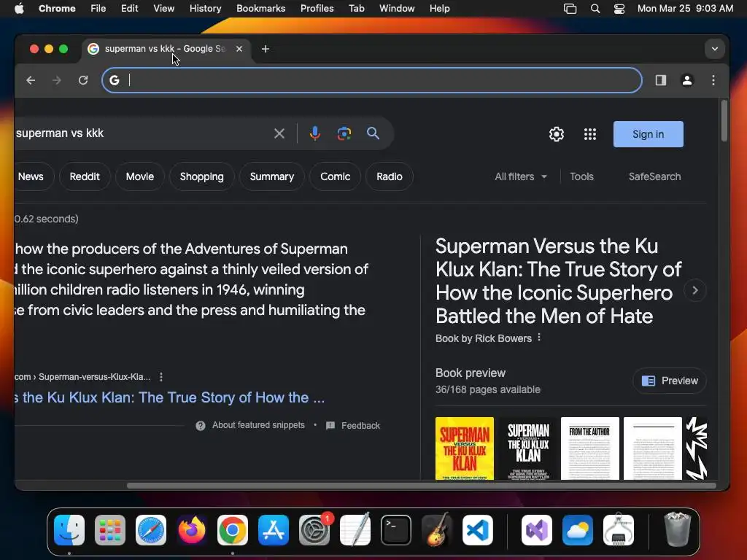This screenshot has height=560, width=747.
Task: Open From the Author page thumbnail
Action: point(589,448)
